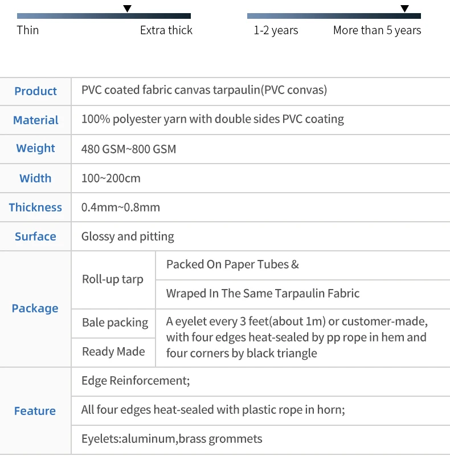Click the Weight row header
The image size is (450, 476).
(35, 149)
